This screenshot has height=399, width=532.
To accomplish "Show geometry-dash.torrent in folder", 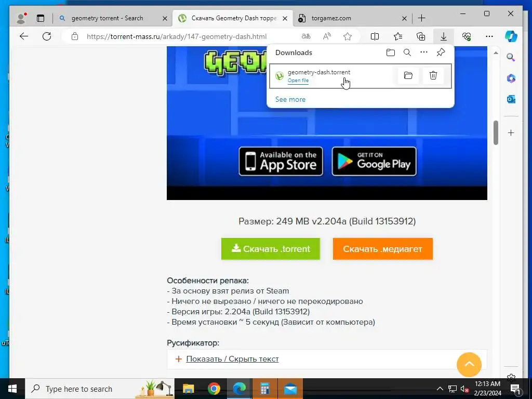I will pyautogui.click(x=408, y=75).
